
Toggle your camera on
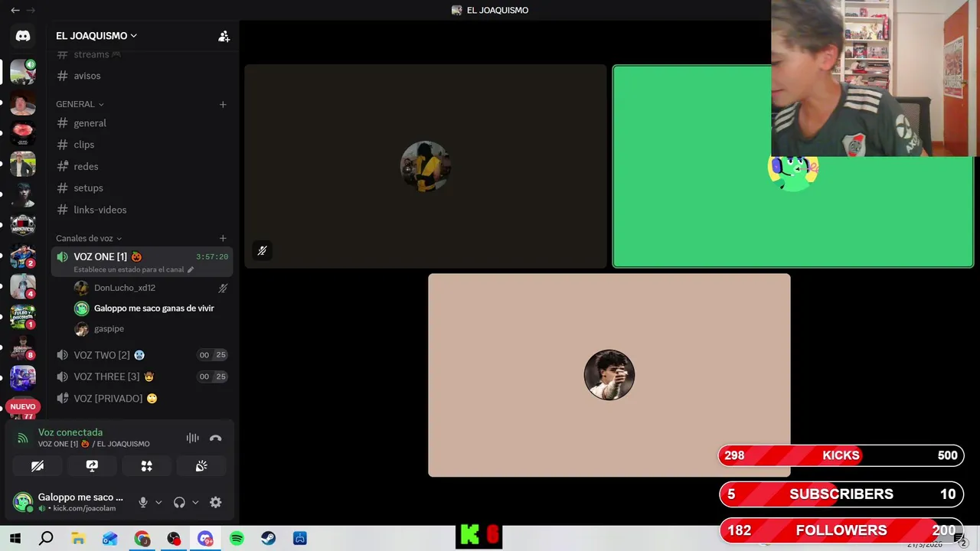37,465
